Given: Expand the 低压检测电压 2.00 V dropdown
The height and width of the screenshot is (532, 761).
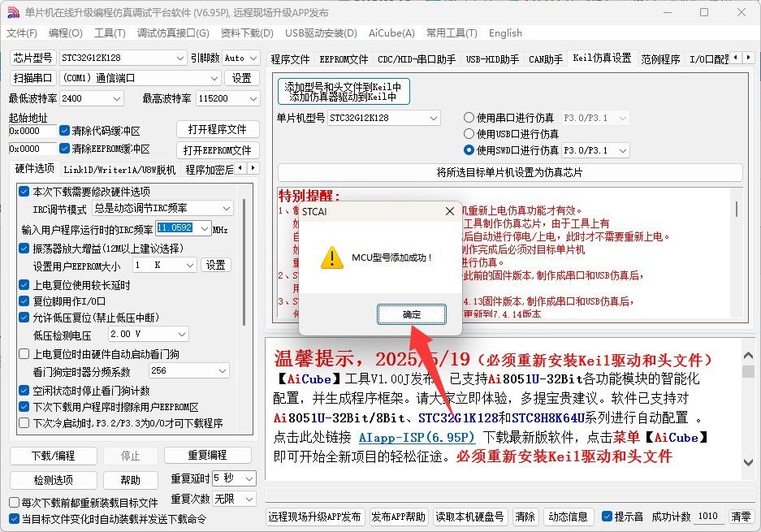Looking at the screenshot, I should pyautogui.click(x=182, y=334).
